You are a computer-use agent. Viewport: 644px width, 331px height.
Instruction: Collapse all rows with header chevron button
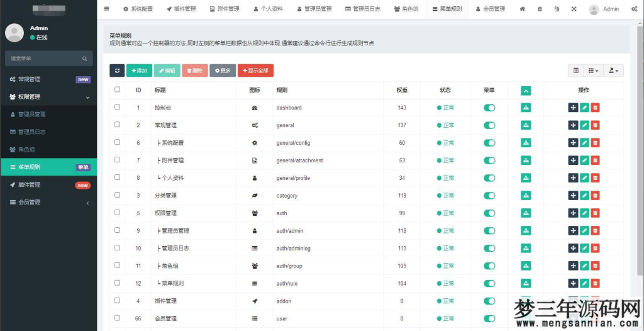(526, 91)
